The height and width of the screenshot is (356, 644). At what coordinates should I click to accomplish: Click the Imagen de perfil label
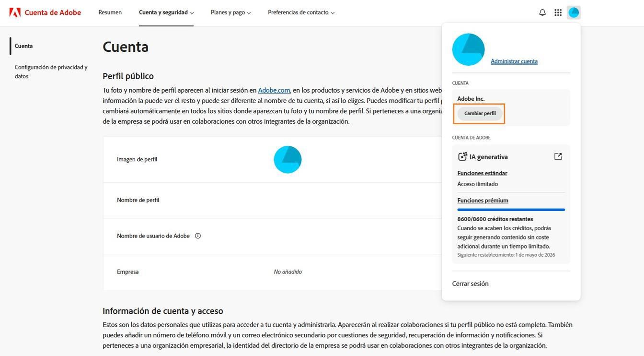point(137,159)
